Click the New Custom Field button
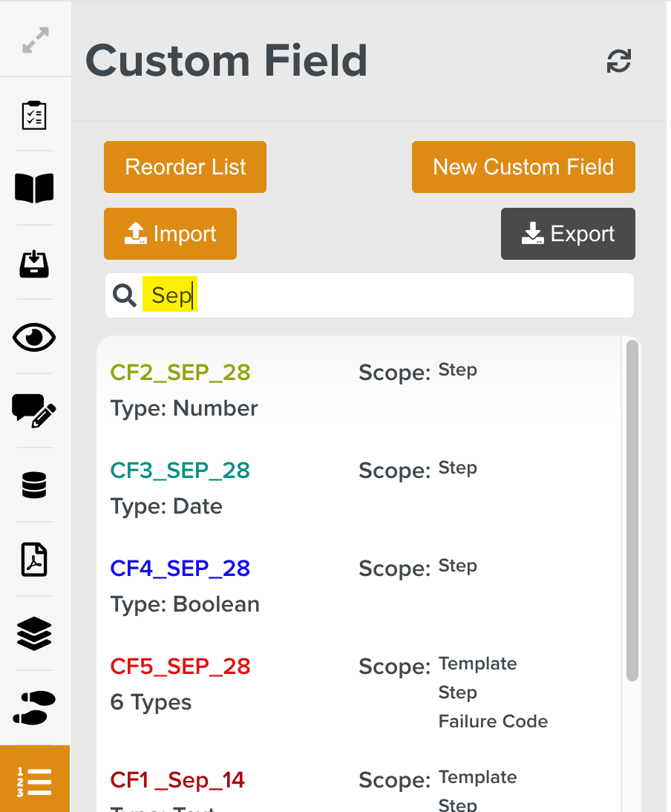 tap(523, 167)
